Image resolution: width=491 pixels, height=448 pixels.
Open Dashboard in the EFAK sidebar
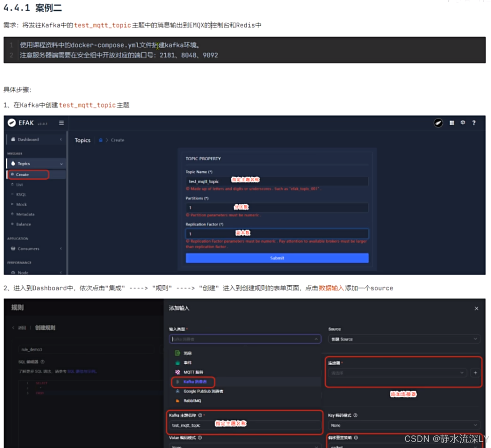point(35,140)
